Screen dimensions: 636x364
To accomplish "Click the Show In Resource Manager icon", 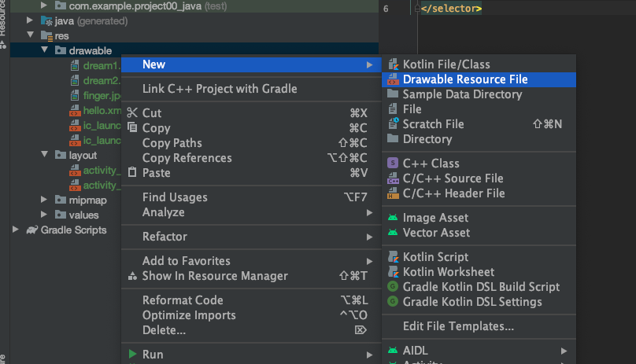I will click(x=132, y=277).
